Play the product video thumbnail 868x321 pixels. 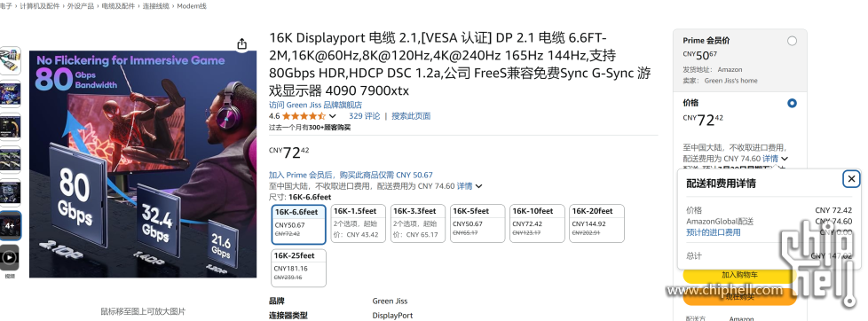10,258
